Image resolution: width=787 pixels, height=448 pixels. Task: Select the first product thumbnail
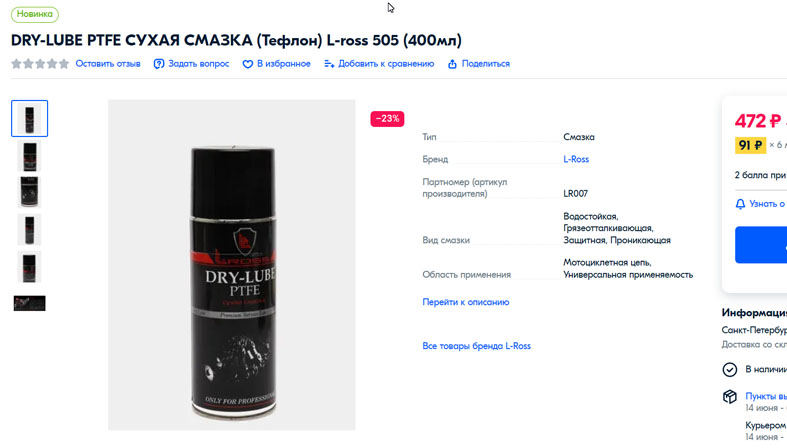point(30,118)
